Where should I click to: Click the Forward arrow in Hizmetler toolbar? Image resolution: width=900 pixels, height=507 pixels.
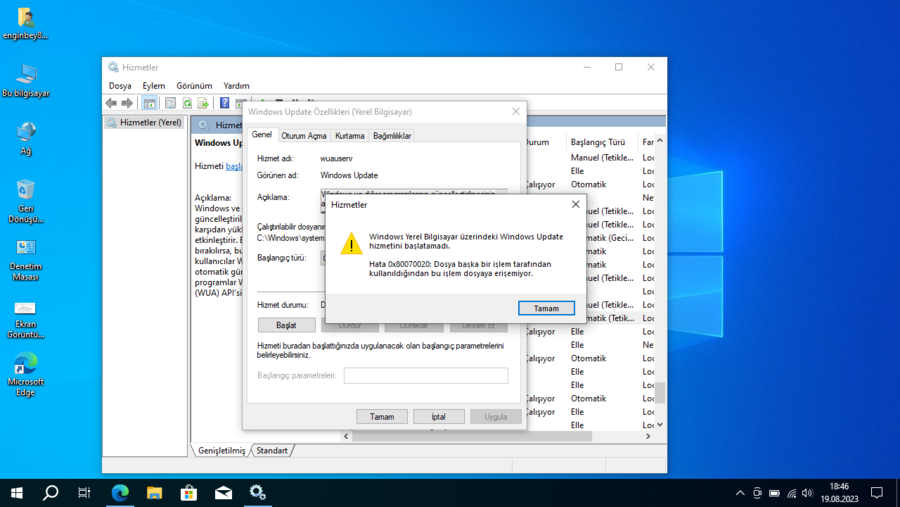127,103
